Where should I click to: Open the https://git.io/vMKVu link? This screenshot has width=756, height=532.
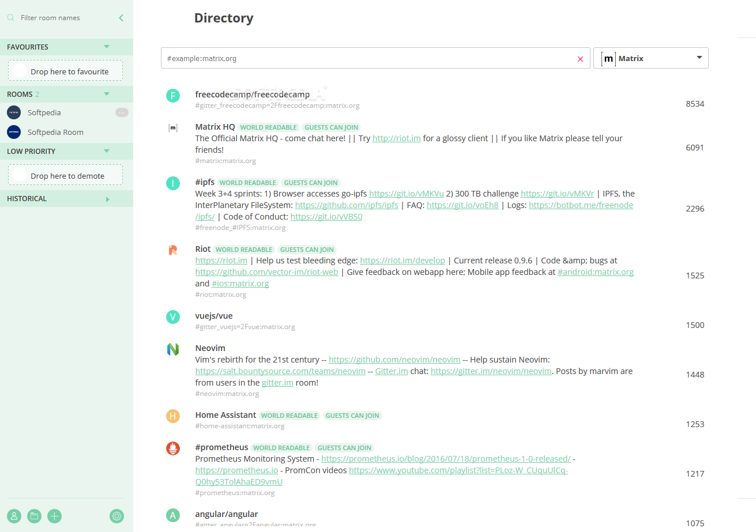407,194
